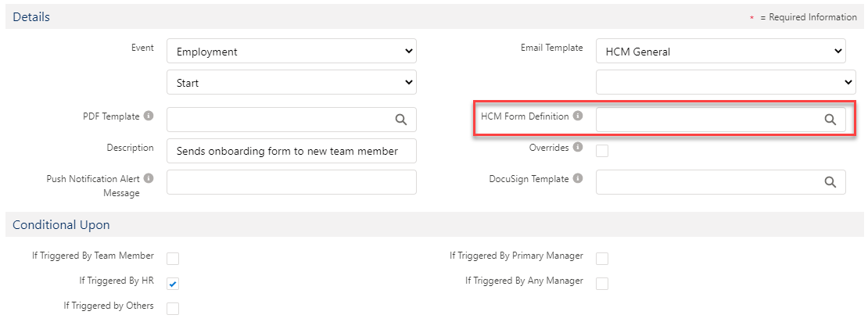Uncheck If Triggered By HR
Screen dimensions: 868x322
click(x=173, y=284)
